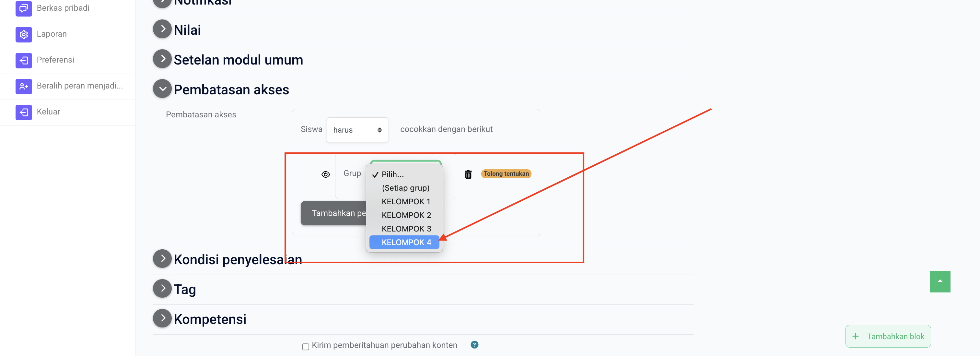
Task: Expand the Kompetensi section
Action: 162,318
